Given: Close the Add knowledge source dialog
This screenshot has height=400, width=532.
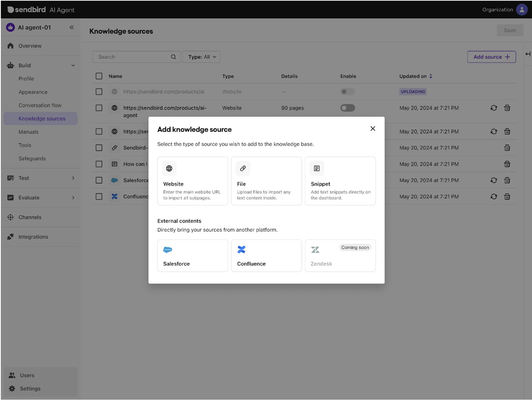Looking at the screenshot, I should pyautogui.click(x=372, y=129).
